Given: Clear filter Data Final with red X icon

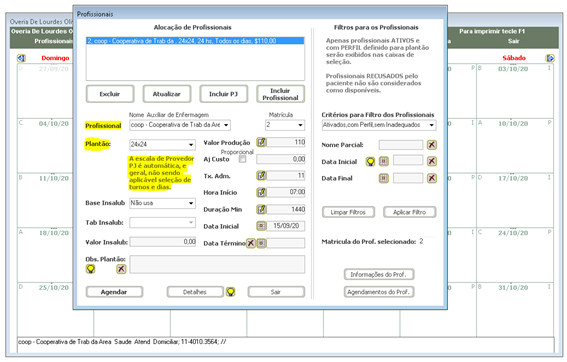Looking at the screenshot, I should tap(431, 178).
